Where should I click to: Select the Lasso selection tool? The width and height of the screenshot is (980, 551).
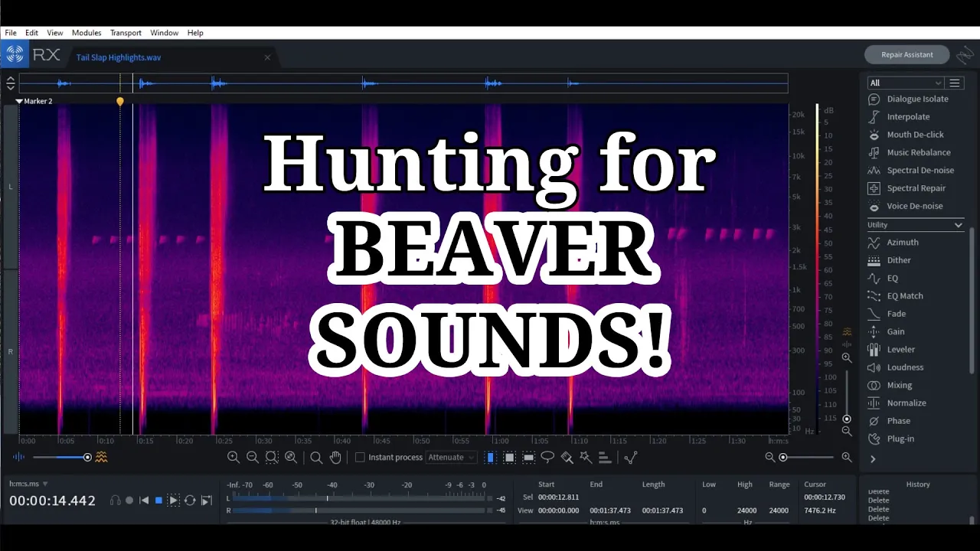[547, 457]
